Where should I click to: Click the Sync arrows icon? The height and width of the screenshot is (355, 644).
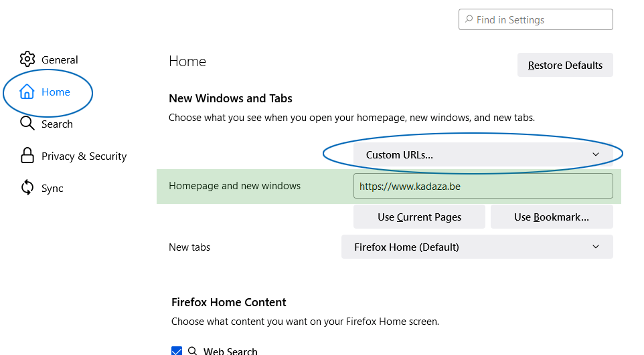[27, 188]
